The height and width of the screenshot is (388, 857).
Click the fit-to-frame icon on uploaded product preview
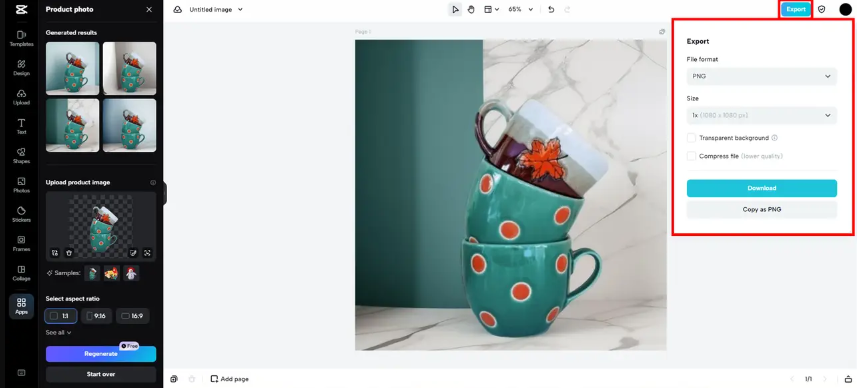click(x=147, y=252)
